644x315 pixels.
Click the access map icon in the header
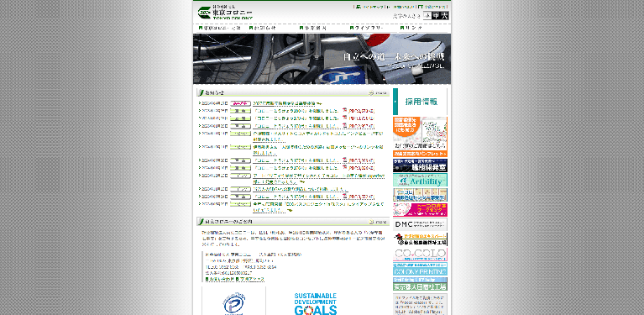click(421, 7)
